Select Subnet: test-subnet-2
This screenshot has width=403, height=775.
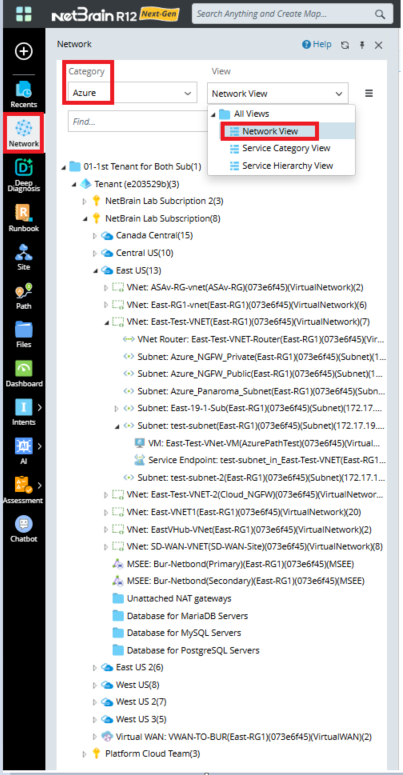tap(254, 477)
